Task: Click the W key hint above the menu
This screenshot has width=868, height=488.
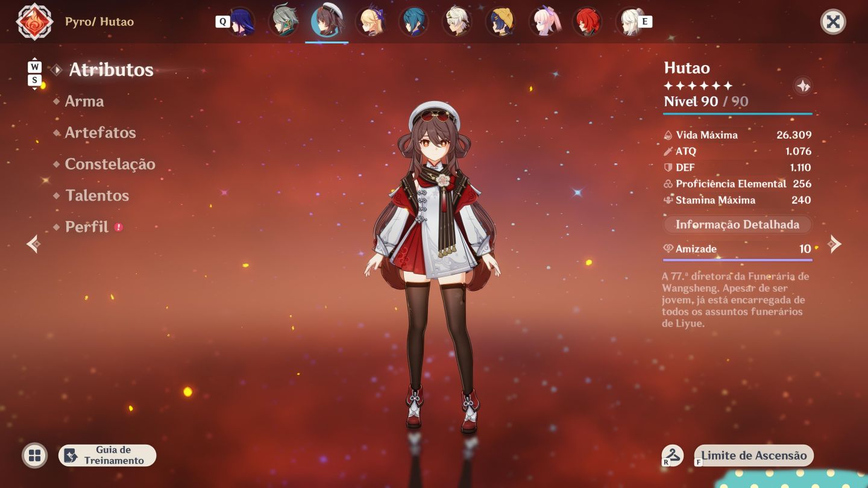Action: [x=34, y=66]
